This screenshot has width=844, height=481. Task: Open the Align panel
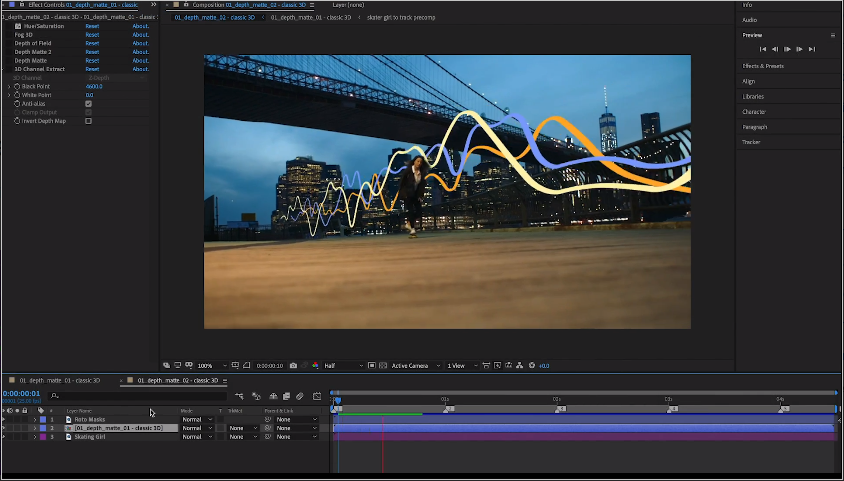click(748, 81)
